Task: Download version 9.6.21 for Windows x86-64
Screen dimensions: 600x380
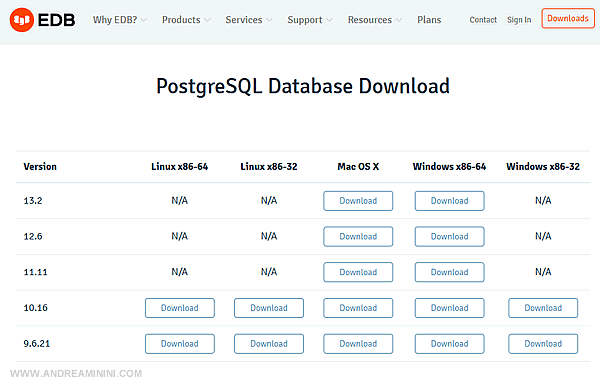Action: coord(449,344)
